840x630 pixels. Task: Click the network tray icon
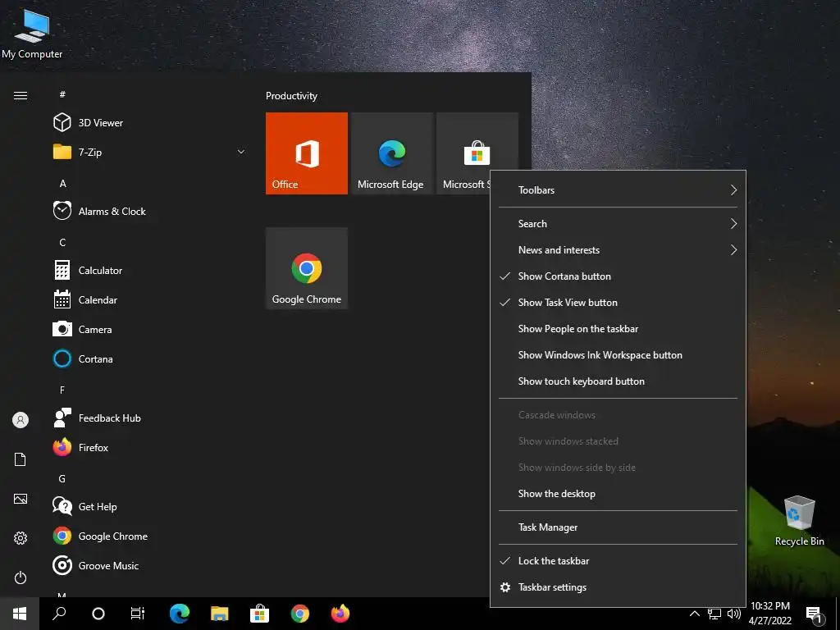(x=714, y=614)
